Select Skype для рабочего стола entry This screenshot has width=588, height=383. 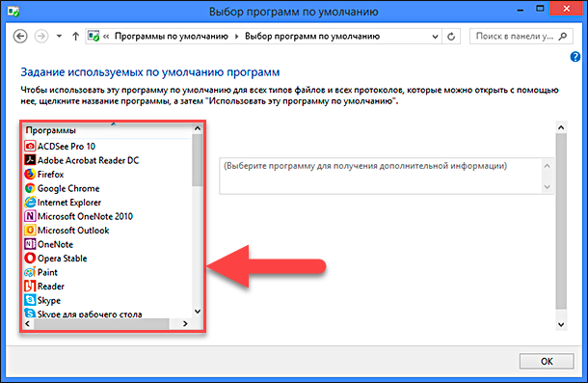click(x=90, y=314)
